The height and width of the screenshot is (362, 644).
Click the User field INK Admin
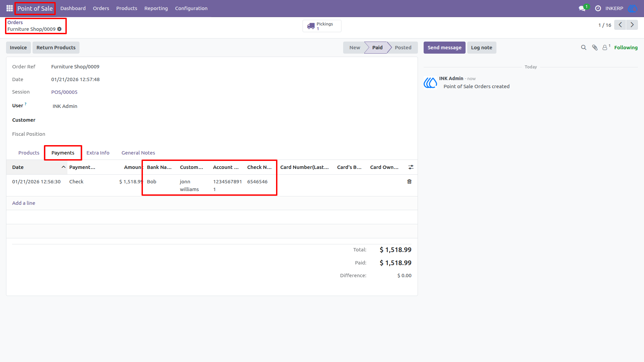click(65, 106)
